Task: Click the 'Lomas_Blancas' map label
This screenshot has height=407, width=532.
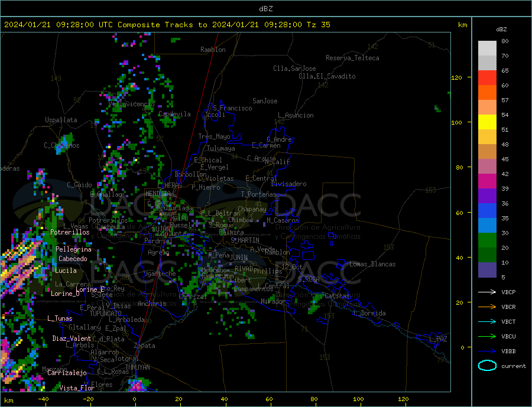Action: click(x=372, y=264)
